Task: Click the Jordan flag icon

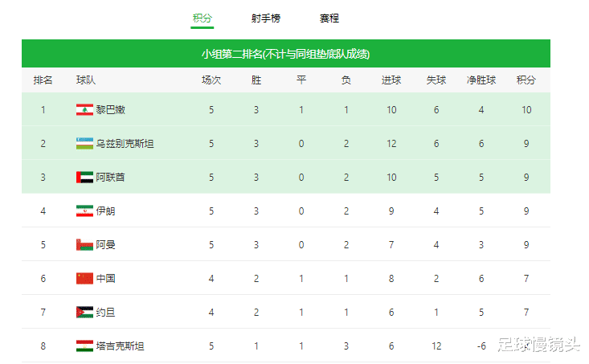Action: 84,313
